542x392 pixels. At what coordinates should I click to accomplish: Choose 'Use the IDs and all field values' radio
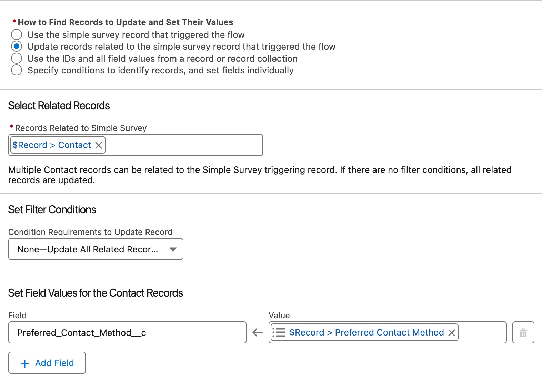click(17, 58)
